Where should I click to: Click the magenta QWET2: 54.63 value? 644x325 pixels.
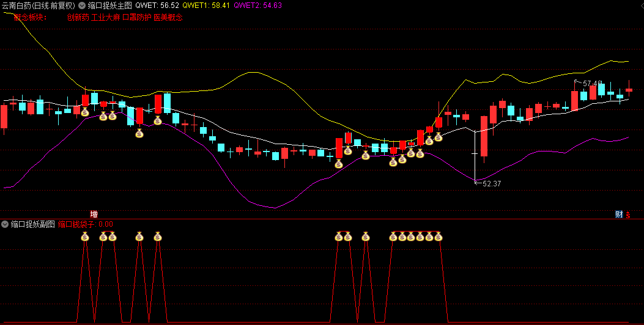coord(257,5)
